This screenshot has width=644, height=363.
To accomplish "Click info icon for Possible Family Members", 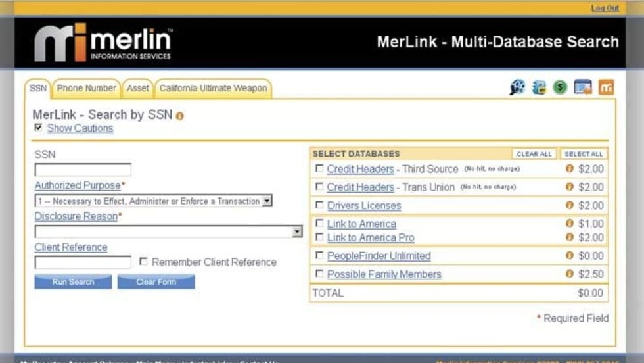I will point(570,274).
